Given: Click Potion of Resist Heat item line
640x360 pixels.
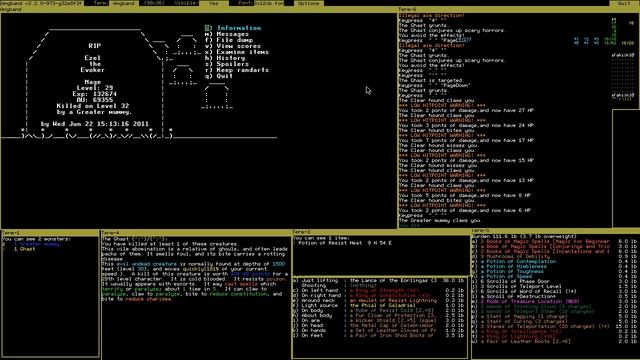Looking at the screenshot, I should [x=342, y=243].
